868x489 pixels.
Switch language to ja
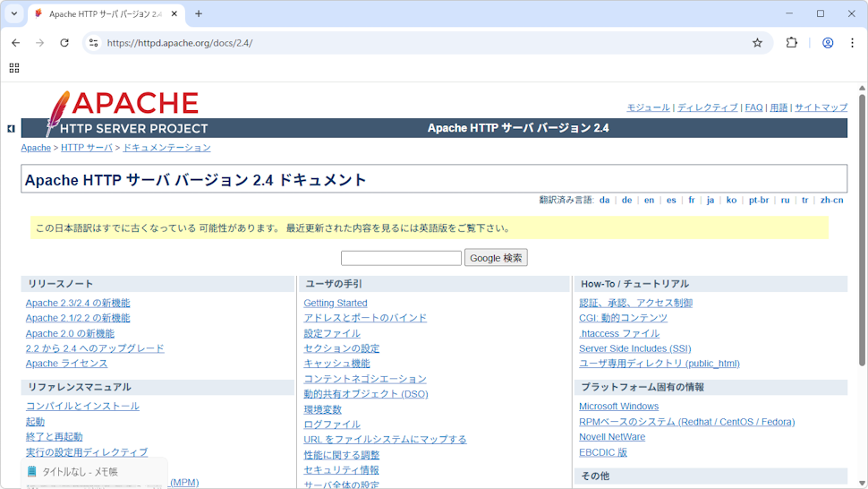coord(711,200)
